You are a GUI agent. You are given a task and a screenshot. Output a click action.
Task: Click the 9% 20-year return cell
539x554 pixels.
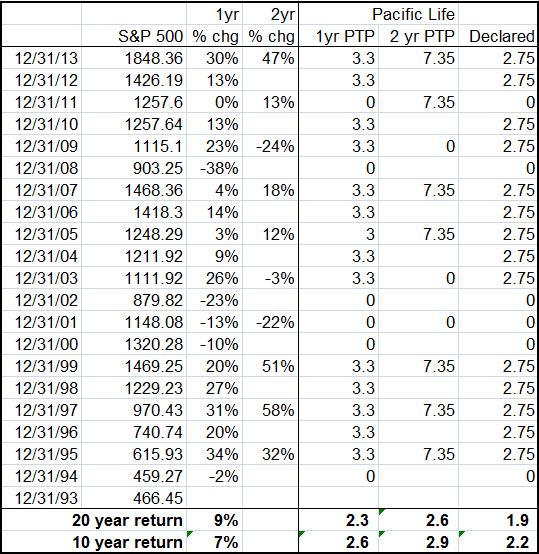pos(215,520)
